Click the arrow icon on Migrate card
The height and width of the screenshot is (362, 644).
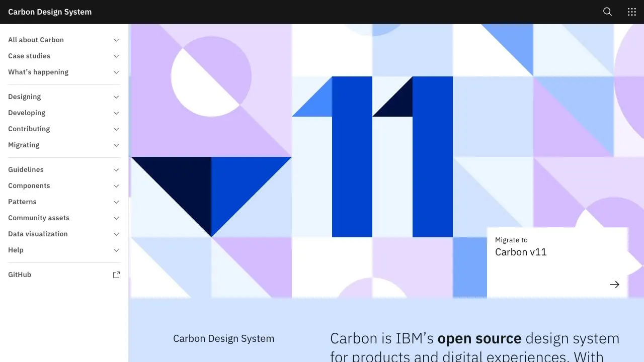tap(614, 285)
